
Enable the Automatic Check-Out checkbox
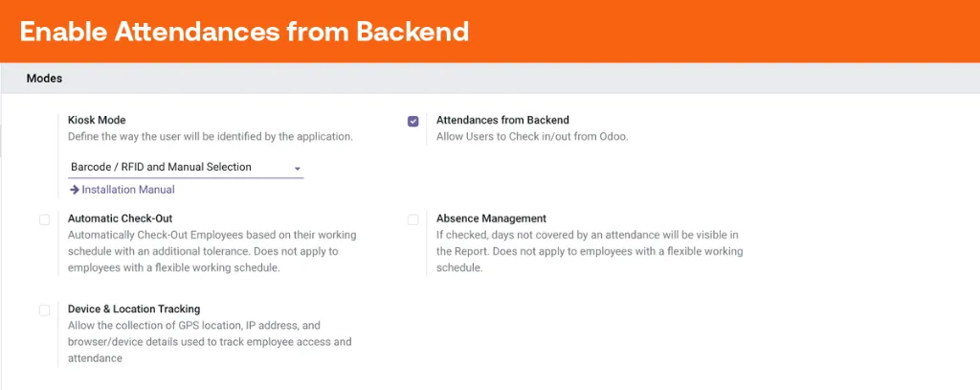pos(44,219)
